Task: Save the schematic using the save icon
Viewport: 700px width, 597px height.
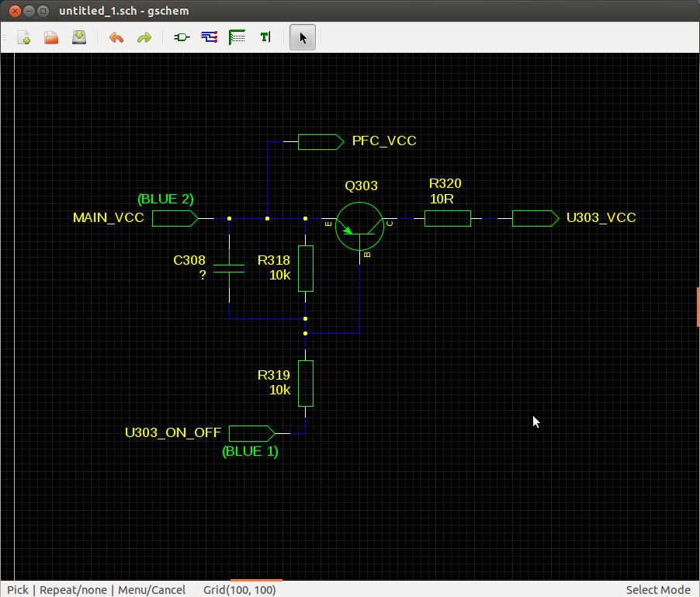Action: pos(78,37)
